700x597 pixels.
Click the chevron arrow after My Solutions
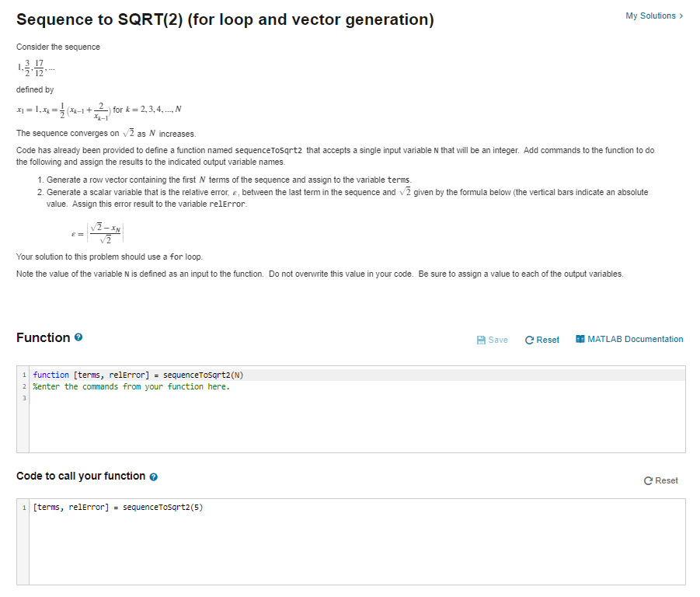tap(680, 15)
